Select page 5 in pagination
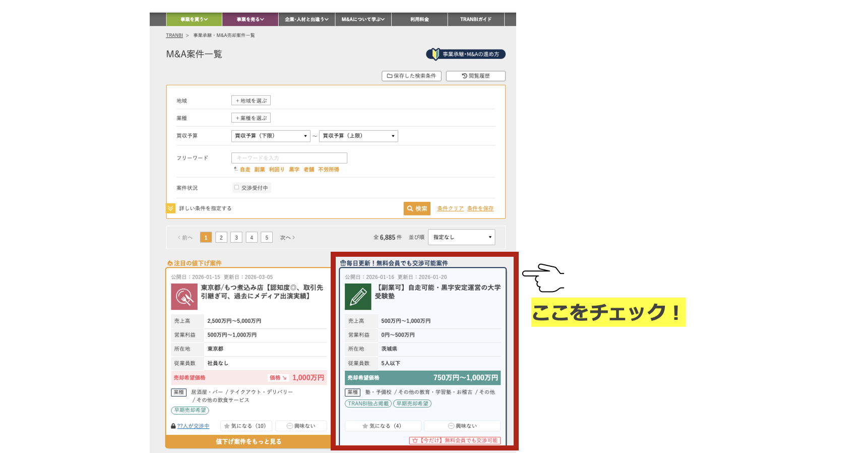The height and width of the screenshot is (453, 868). [267, 238]
